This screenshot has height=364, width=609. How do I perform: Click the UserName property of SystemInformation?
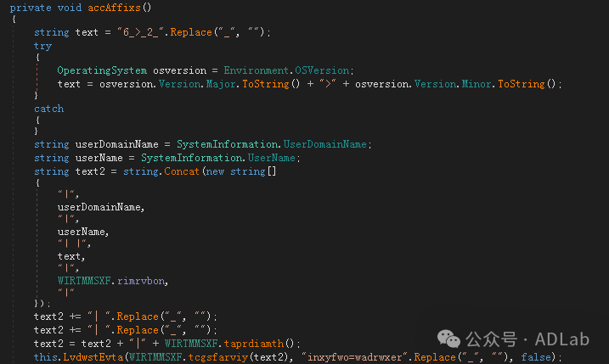(271, 158)
